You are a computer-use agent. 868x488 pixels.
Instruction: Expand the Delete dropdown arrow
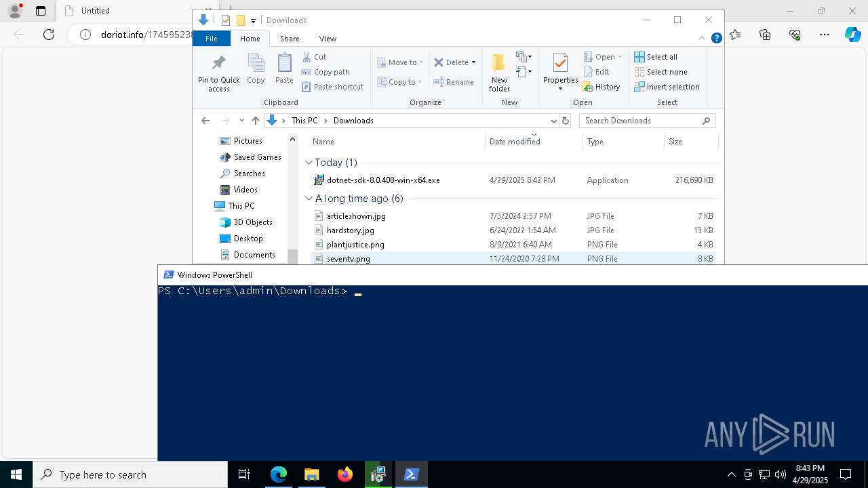coord(473,62)
